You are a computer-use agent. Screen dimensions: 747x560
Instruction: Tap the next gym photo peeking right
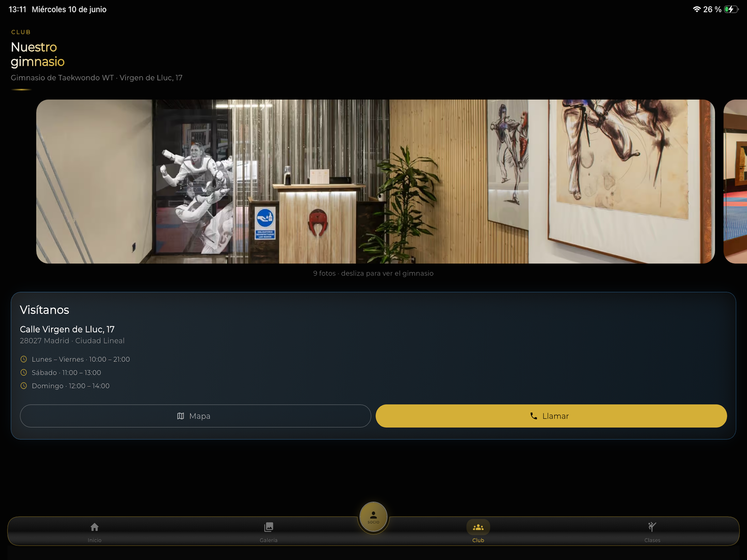point(735,181)
